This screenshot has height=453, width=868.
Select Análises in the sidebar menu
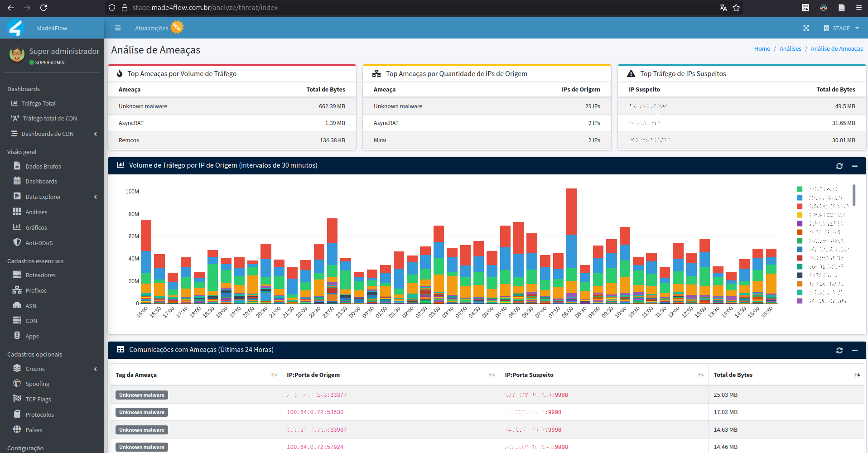[x=36, y=212]
